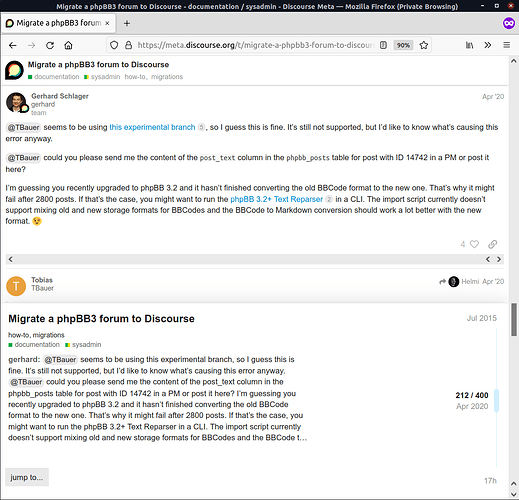Open the Library bookmarks icon
The width and height of the screenshot is (519, 500).
(469, 45)
